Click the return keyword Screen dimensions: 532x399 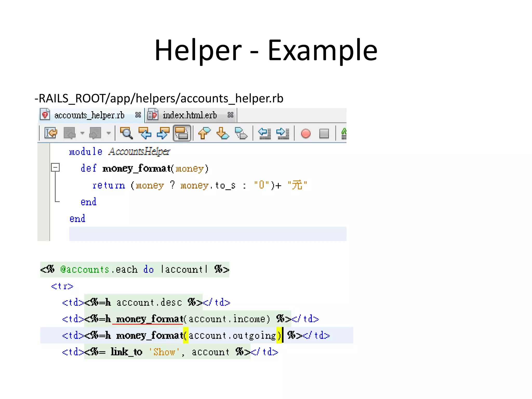pos(109,185)
